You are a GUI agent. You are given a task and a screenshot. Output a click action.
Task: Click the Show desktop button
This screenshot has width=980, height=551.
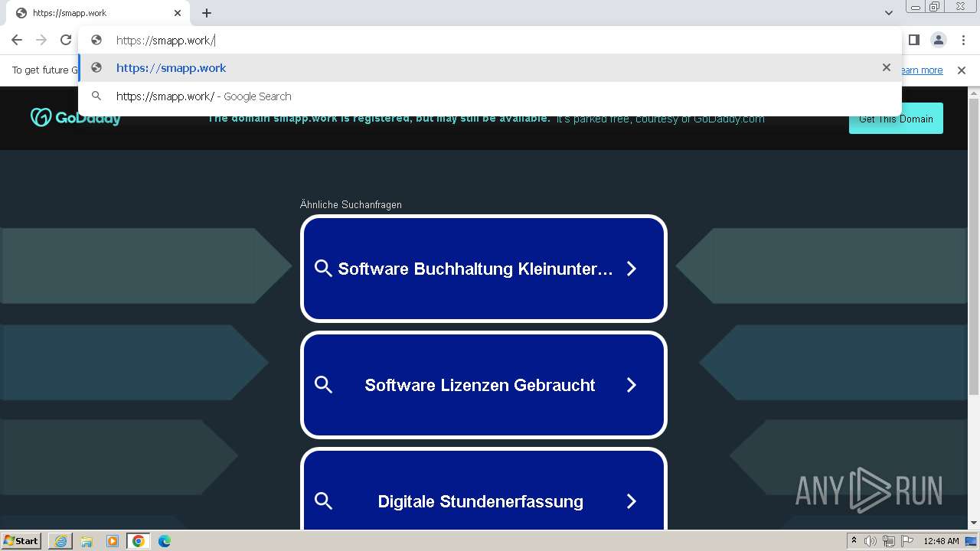972,541
